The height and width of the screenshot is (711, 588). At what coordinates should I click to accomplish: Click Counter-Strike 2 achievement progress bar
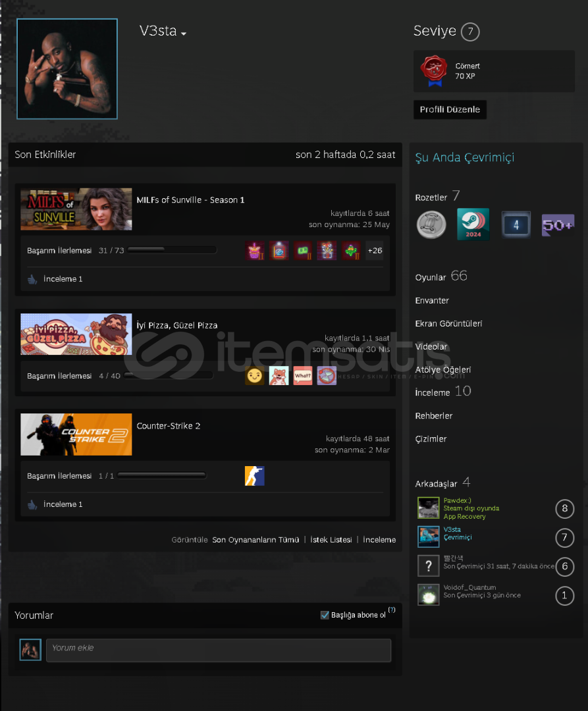pyautogui.click(x=161, y=475)
